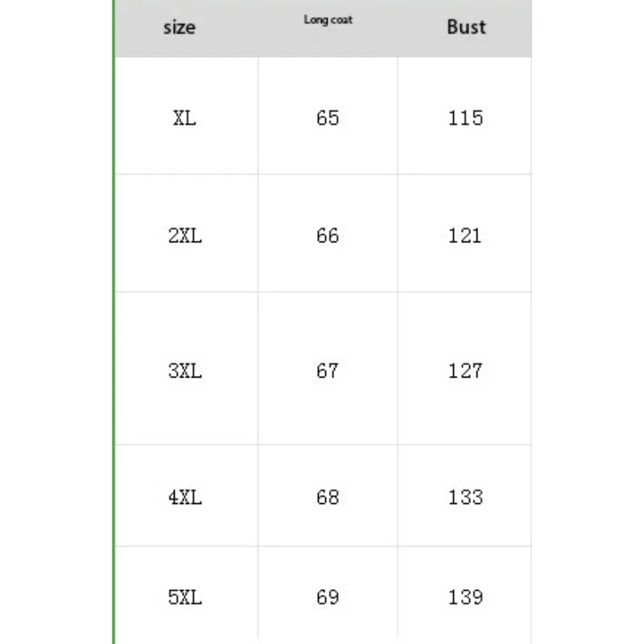Click the gray header row background
Image resolution: width=644 pixels, height=644 pixels.
(x=324, y=28)
